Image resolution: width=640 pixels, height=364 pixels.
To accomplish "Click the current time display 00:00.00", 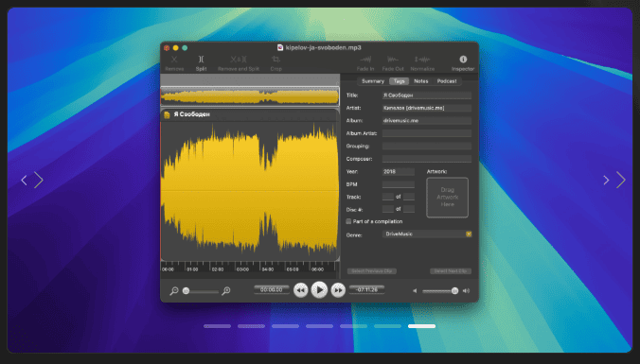I will [x=272, y=290].
